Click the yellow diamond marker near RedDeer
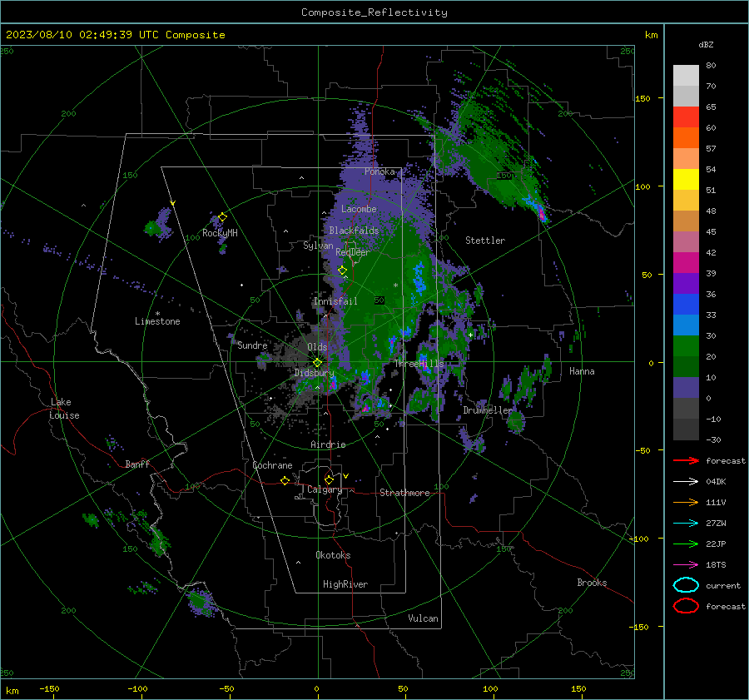 click(342, 271)
